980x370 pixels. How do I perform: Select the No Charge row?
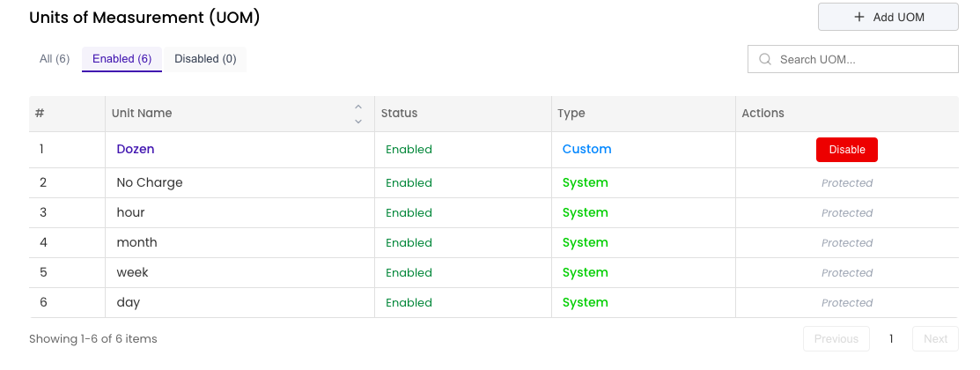pos(150,183)
